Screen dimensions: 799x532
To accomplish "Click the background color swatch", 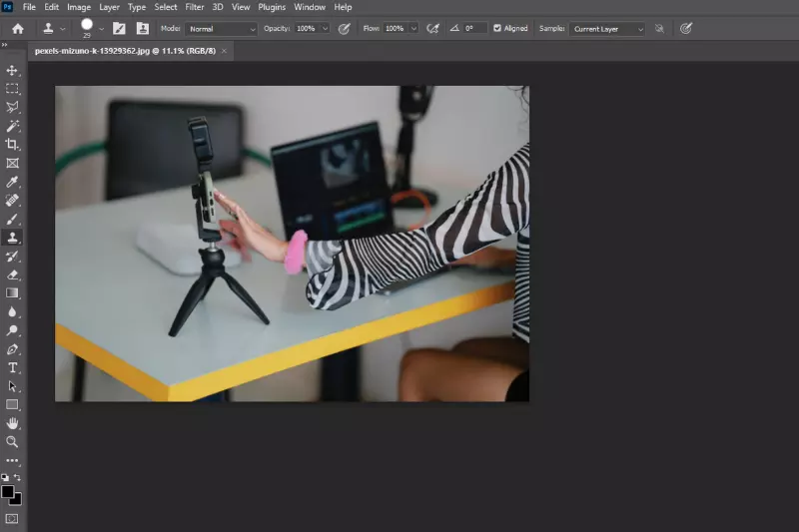I will (x=17, y=500).
